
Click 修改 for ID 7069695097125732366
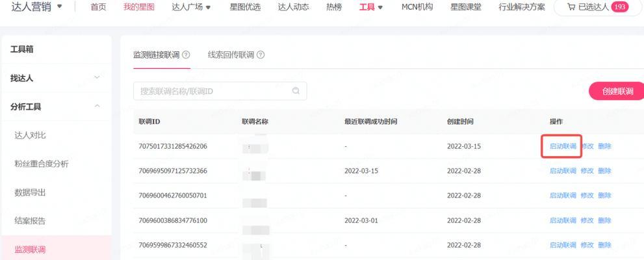tap(587, 171)
